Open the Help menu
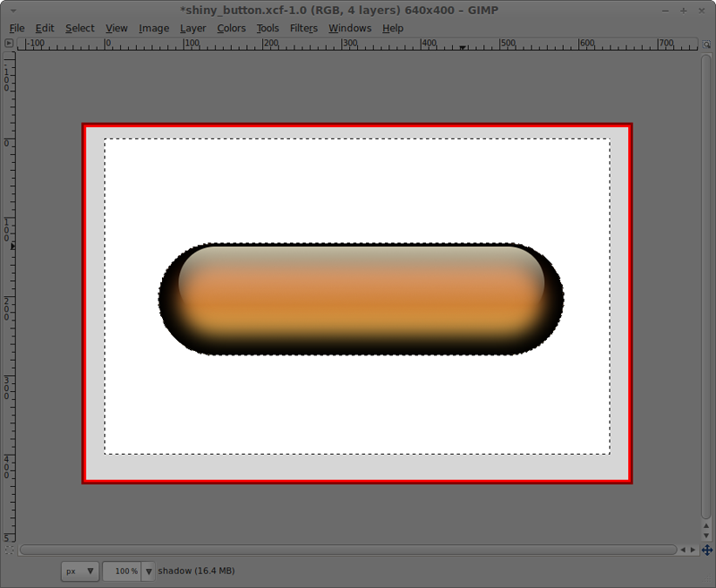Screen dimensions: 716x588 coord(392,28)
